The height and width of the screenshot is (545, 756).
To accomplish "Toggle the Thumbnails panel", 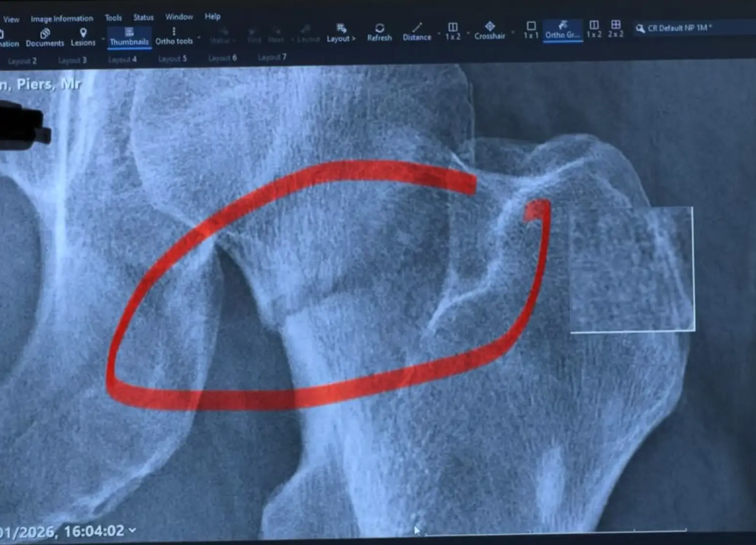I will [129, 34].
